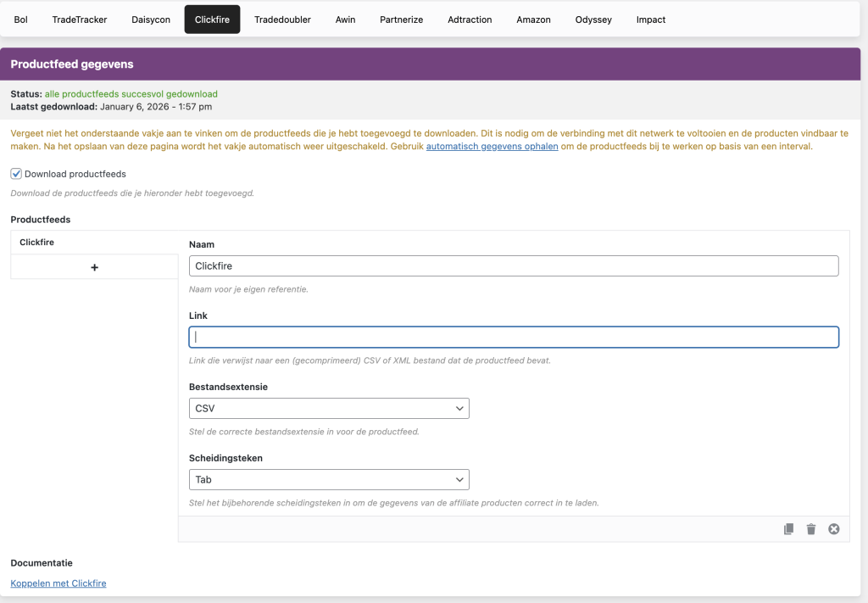Select the Daisycon tab

click(151, 20)
